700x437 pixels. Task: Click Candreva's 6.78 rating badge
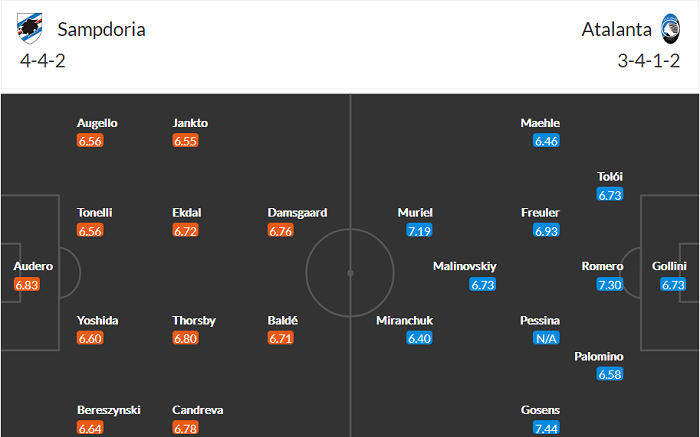186,428
